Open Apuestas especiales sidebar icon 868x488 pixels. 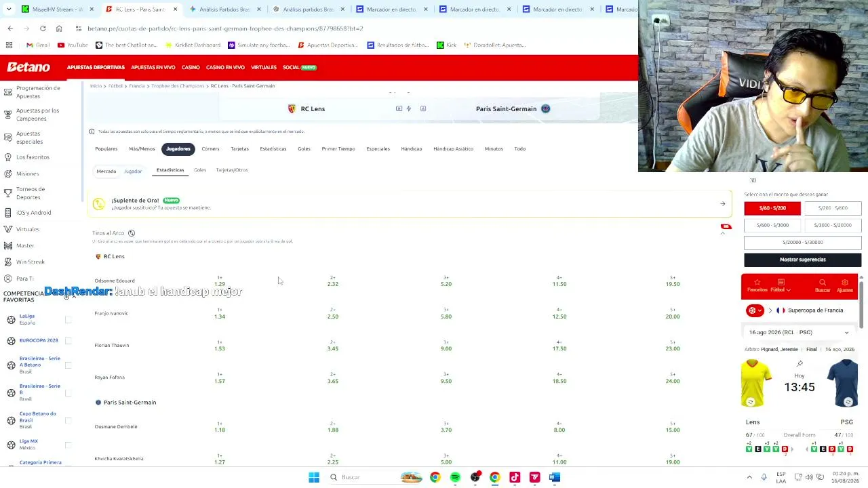point(7,138)
